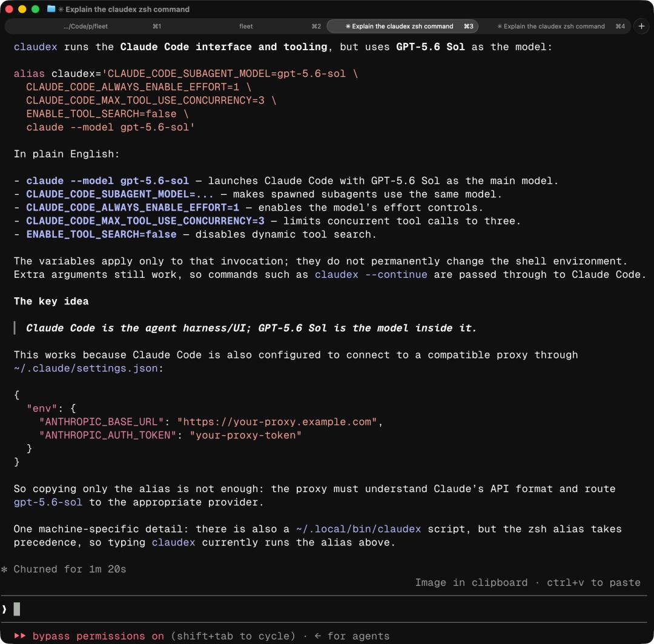Viewport: 654px width, 644px height.
Task: Click the asterisk beside Churned for 1m 20s
Action: coord(4,569)
